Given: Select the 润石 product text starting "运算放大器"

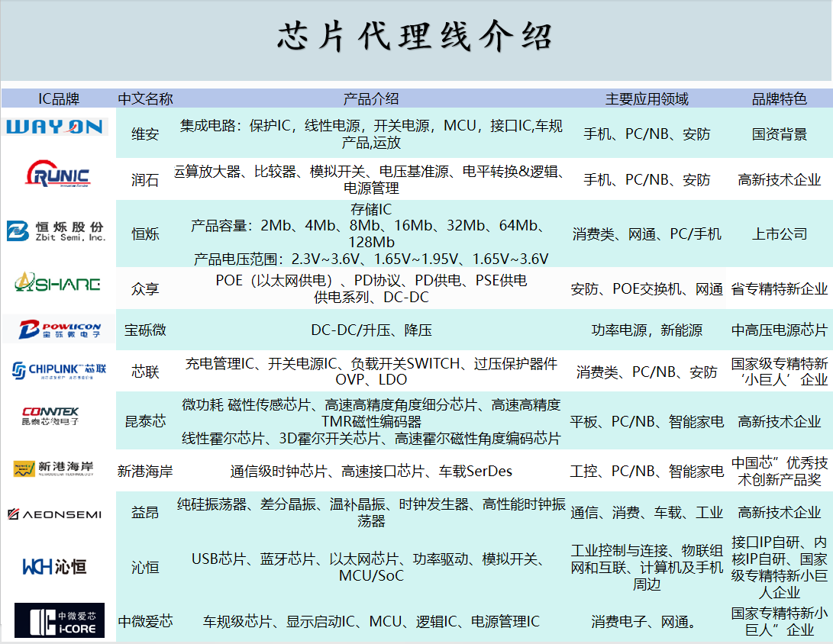Looking at the screenshot, I should (371, 179).
